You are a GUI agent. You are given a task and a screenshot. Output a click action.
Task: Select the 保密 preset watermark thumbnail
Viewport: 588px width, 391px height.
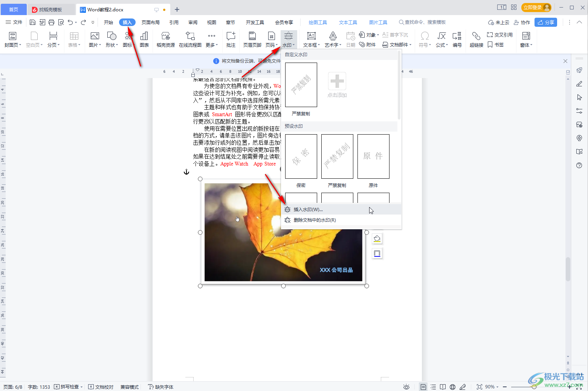tap(301, 156)
